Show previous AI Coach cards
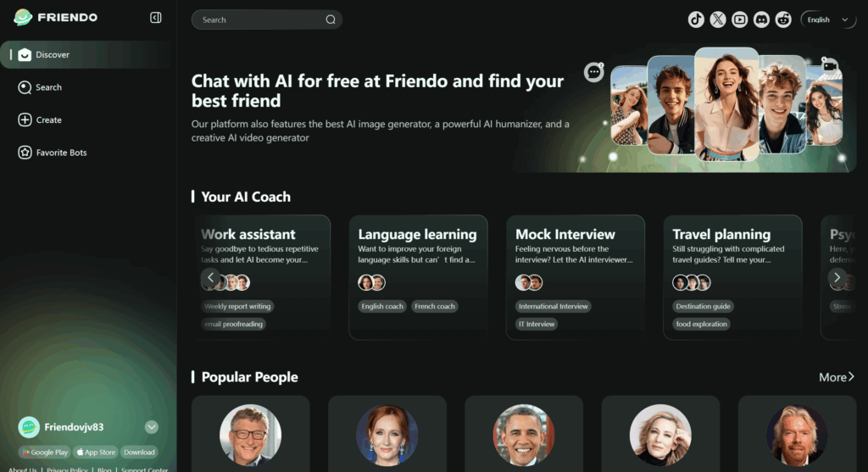868x472 pixels. [x=210, y=277]
